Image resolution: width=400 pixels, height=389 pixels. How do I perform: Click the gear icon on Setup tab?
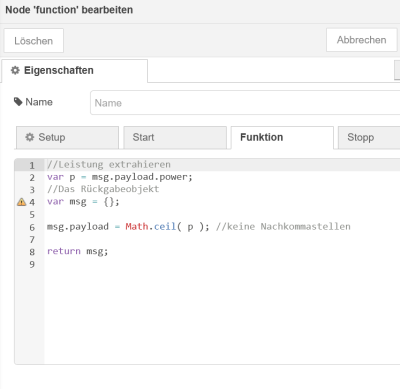tap(30, 137)
